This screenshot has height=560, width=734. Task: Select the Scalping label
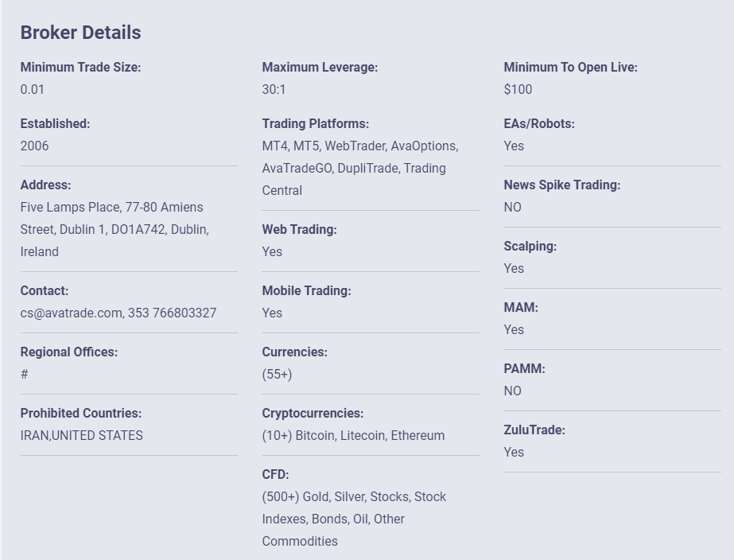click(x=530, y=247)
